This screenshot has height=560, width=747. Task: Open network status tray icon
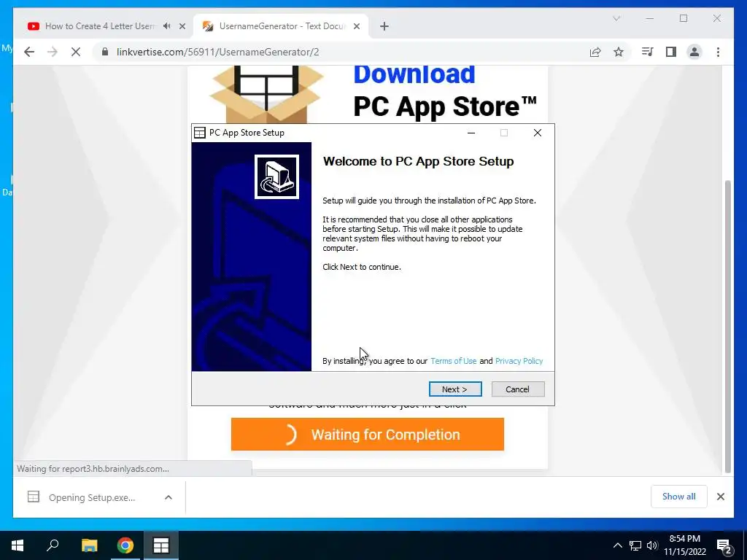point(635,545)
